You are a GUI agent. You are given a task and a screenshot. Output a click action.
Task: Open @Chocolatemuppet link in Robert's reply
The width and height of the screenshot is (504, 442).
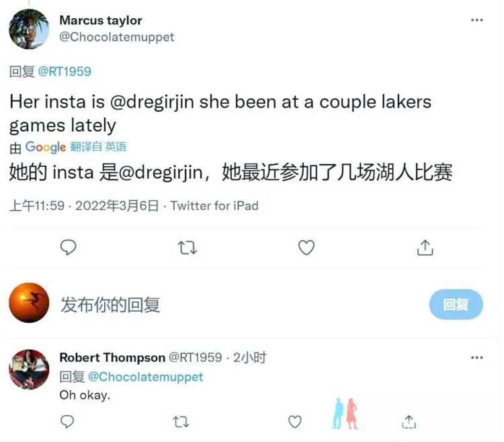[145, 377]
